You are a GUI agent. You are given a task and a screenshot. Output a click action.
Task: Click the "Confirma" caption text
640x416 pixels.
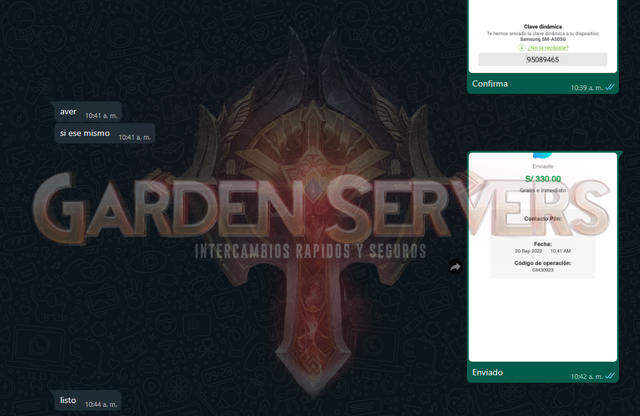click(x=490, y=84)
